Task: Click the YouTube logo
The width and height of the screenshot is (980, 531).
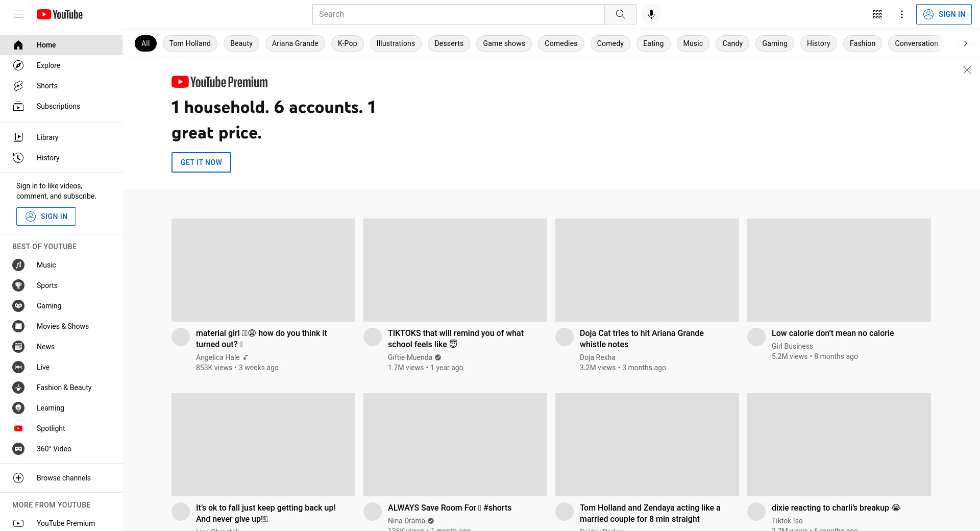Action: 60,14
